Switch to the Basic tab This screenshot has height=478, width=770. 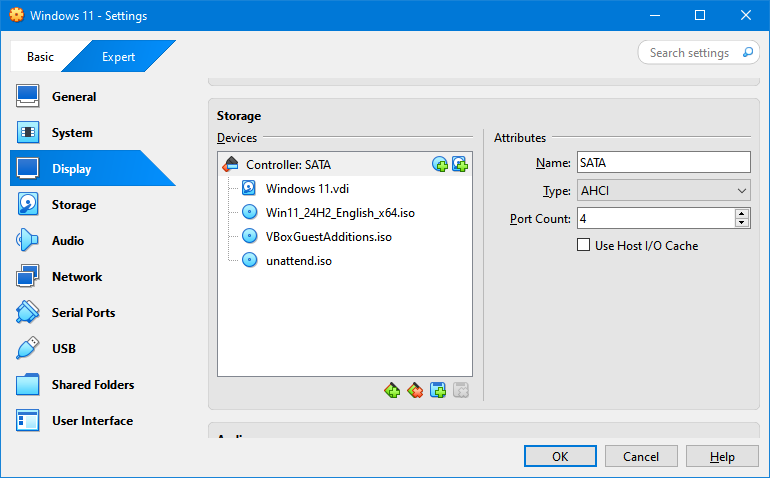40,56
